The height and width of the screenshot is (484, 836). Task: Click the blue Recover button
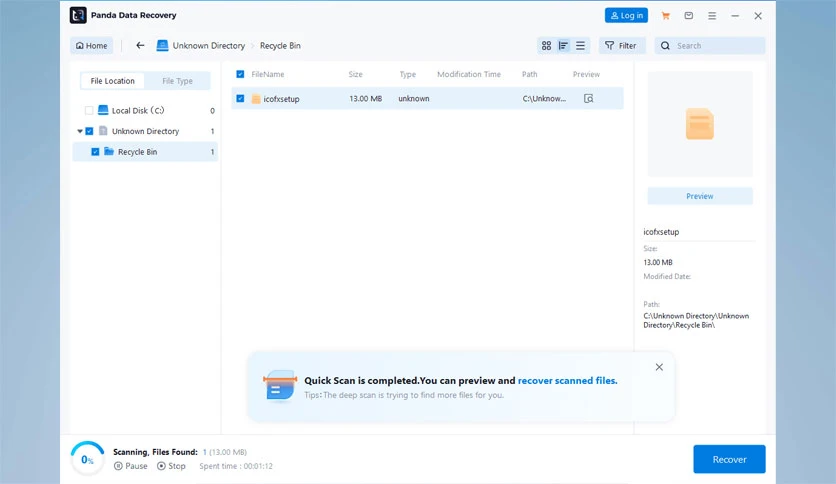point(729,459)
